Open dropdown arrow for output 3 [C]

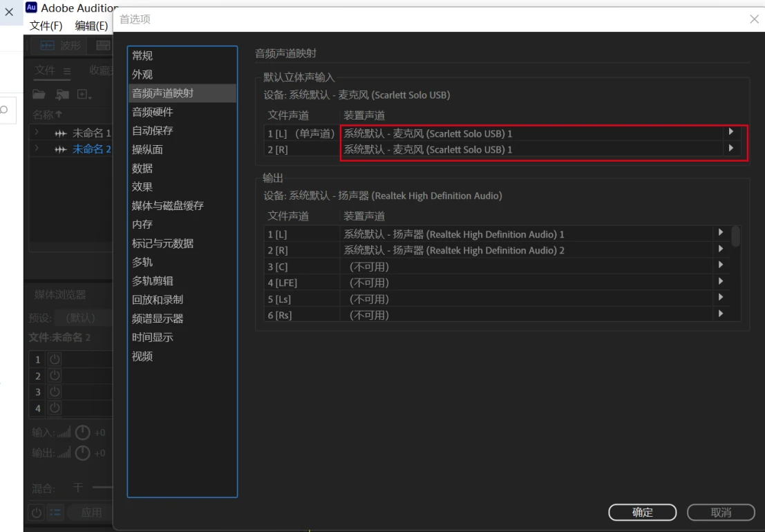(721, 265)
